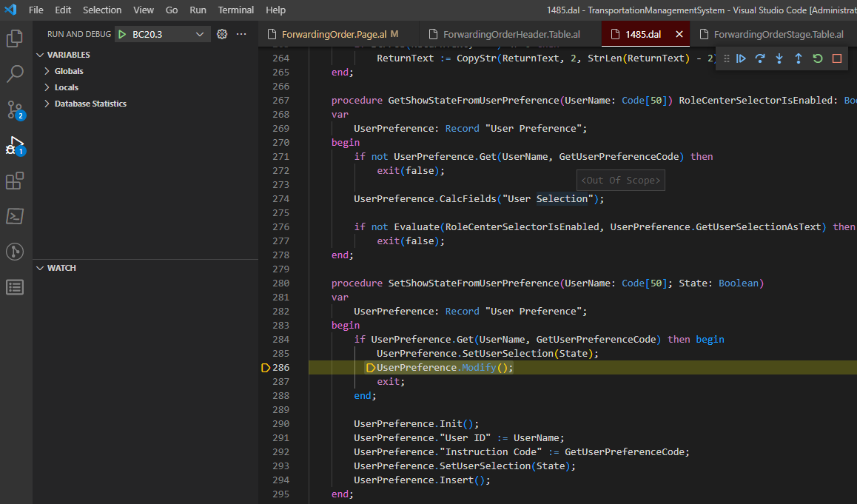Click the RUN AND DEBUG panel title
The image size is (857, 504).
78,35
